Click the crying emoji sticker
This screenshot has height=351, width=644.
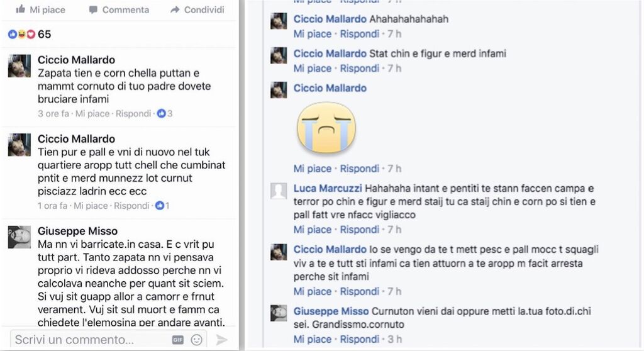[326, 128]
